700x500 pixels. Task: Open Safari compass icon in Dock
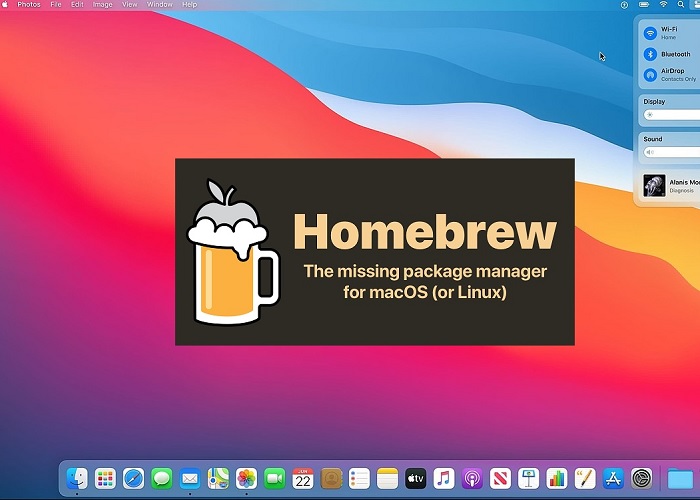tap(133, 479)
